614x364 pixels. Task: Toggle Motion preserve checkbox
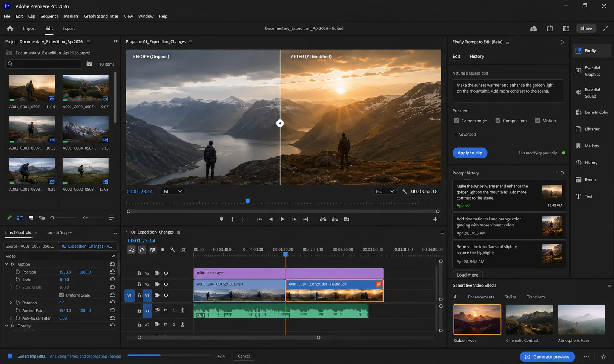537,121
